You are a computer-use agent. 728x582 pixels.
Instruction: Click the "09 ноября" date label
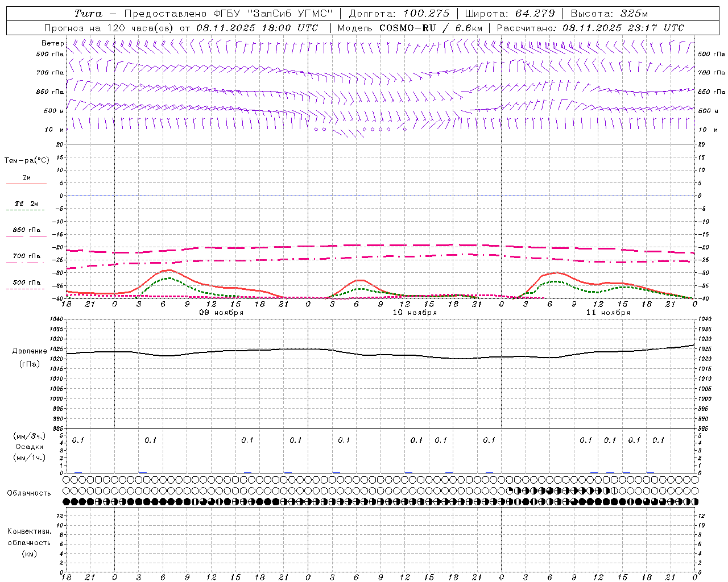pyautogui.click(x=221, y=313)
